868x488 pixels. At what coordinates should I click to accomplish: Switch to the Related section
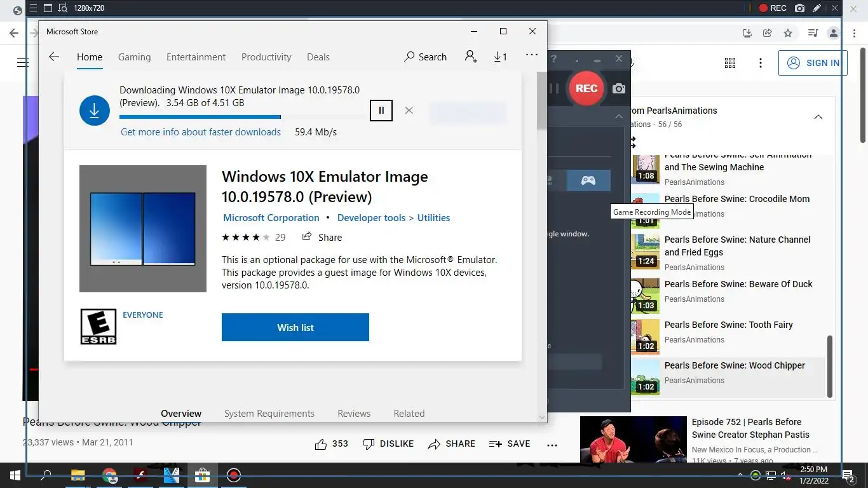(409, 413)
